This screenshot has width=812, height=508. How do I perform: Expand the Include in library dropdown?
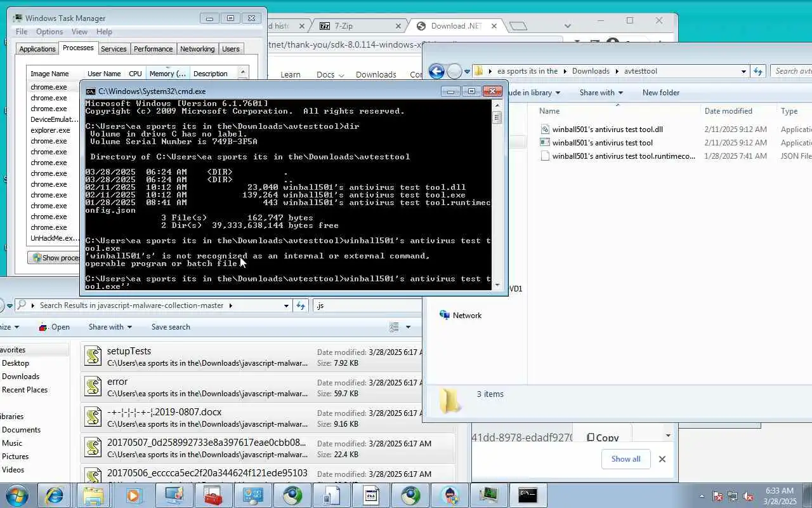point(535,93)
